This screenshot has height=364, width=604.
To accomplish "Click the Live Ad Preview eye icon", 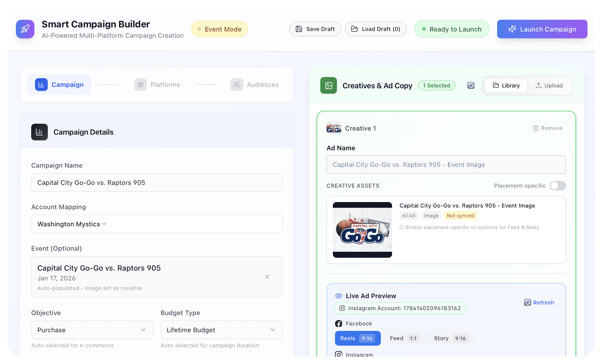I will (338, 296).
